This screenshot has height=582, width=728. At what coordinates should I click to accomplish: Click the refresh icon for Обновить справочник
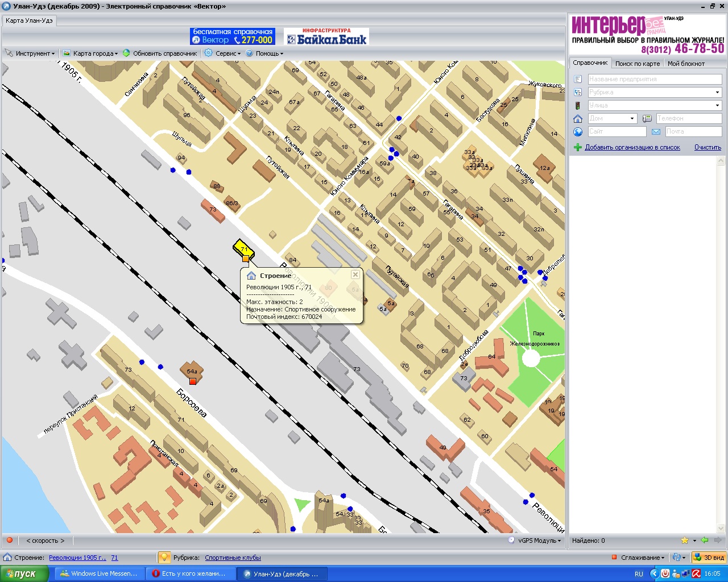126,53
